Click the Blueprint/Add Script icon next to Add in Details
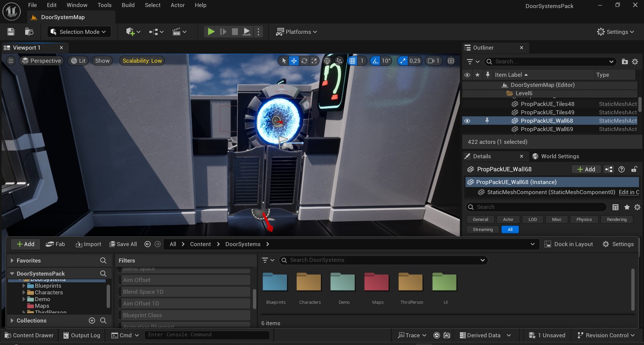 point(609,169)
